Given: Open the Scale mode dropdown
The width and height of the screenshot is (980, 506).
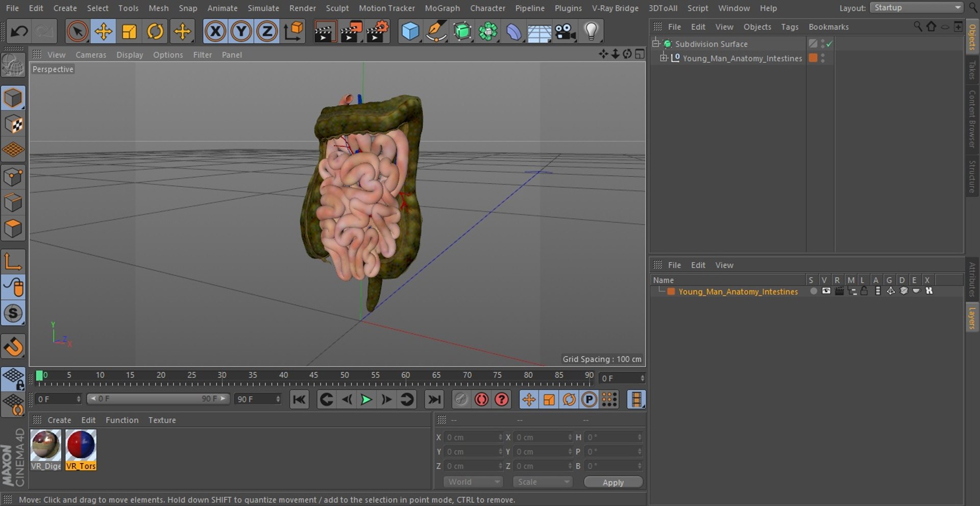Looking at the screenshot, I should 543,482.
